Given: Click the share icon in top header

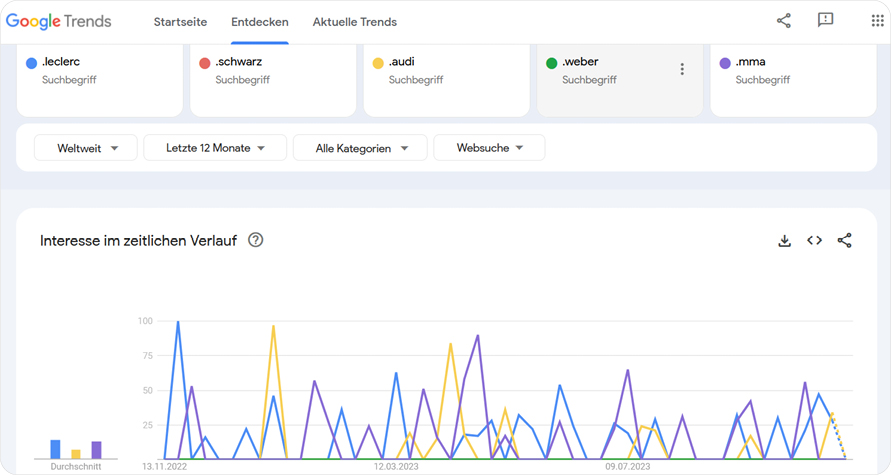Looking at the screenshot, I should tap(783, 21).
